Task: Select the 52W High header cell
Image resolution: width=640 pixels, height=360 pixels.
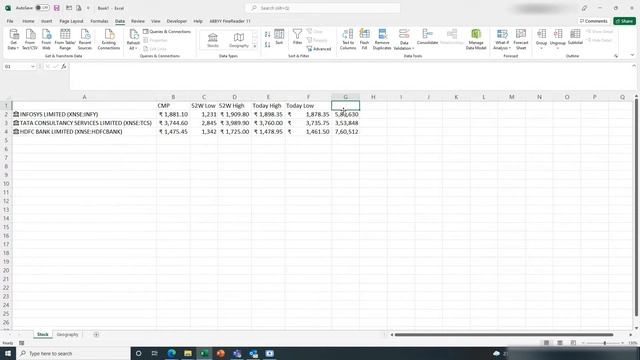Action: click(x=234, y=106)
